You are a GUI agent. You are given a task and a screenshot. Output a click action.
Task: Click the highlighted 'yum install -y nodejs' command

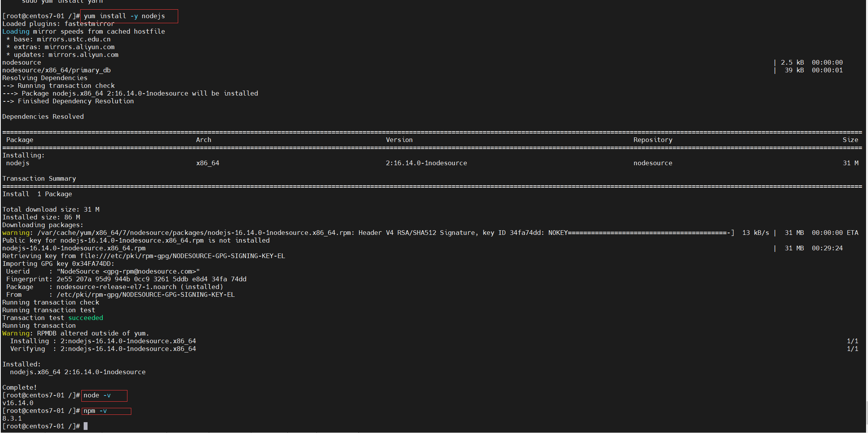click(x=124, y=16)
